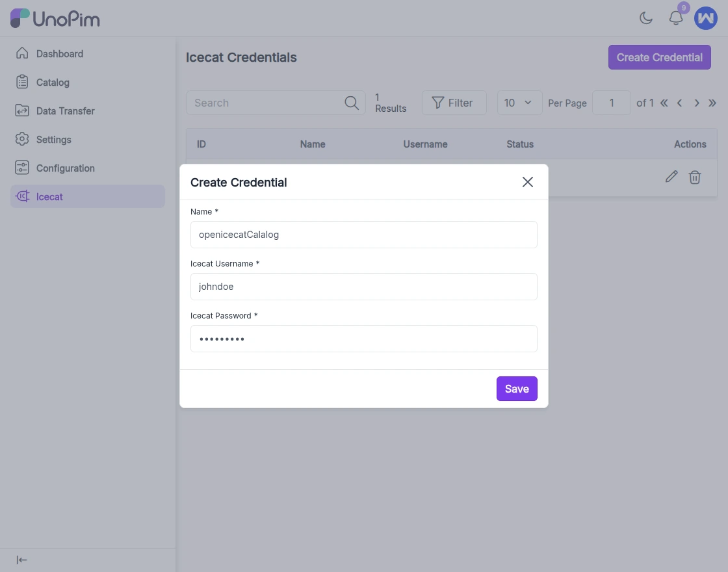Click the Name field in dialog

tap(363, 235)
